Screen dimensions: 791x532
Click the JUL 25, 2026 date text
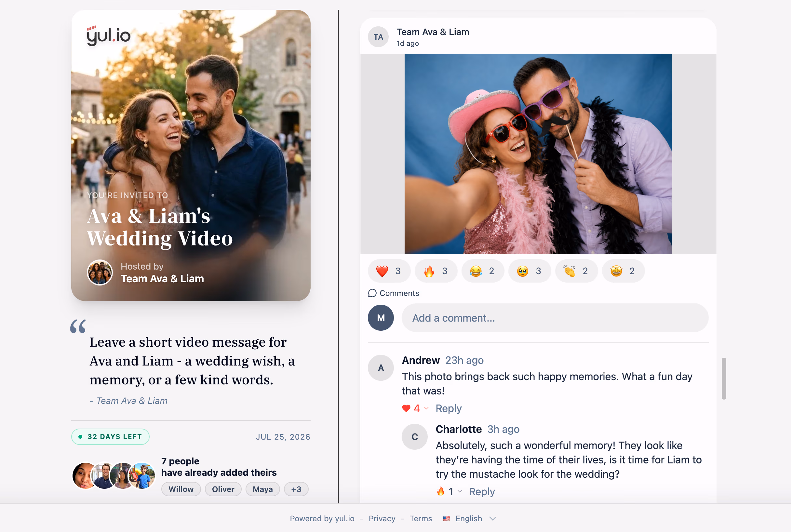[283, 437]
